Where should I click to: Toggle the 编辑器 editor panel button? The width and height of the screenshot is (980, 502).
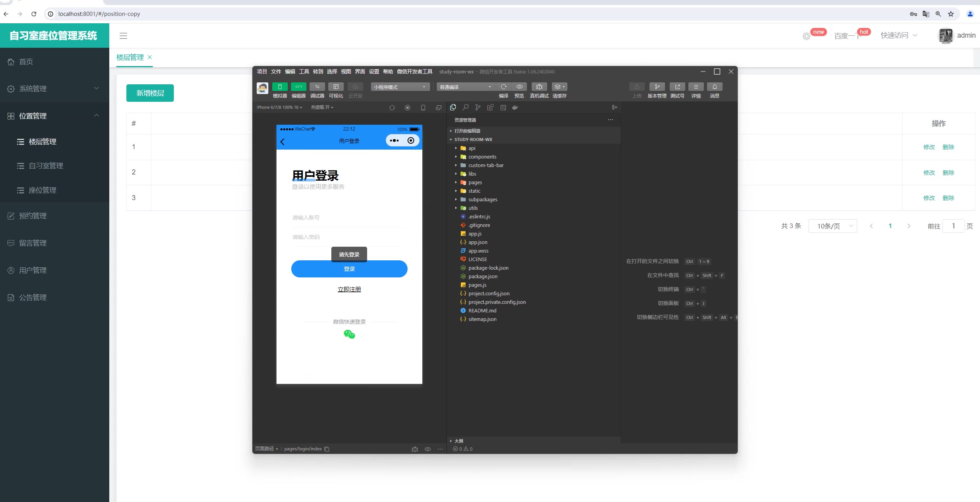[x=298, y=87]
